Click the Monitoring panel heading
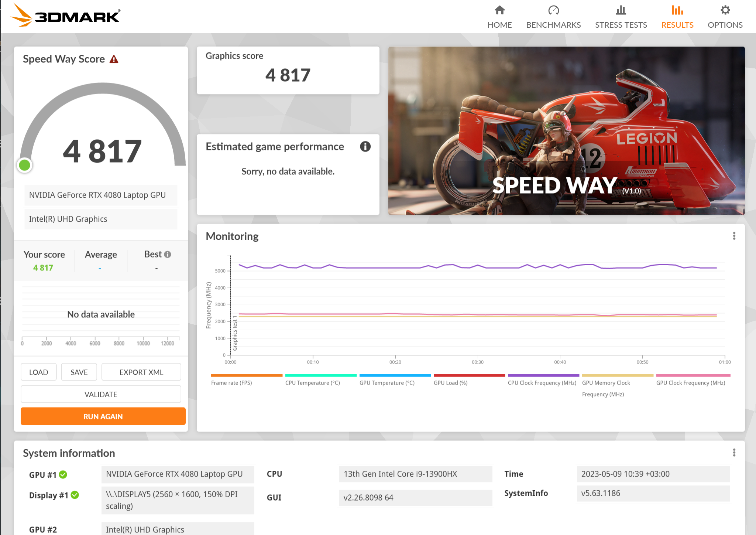This screenshot has width=756, height=535. pyautogui.click(x=232, y=236)
